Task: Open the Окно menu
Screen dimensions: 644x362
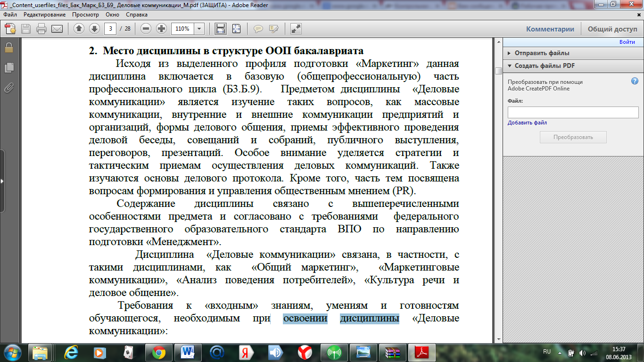Action: (112, 15)
